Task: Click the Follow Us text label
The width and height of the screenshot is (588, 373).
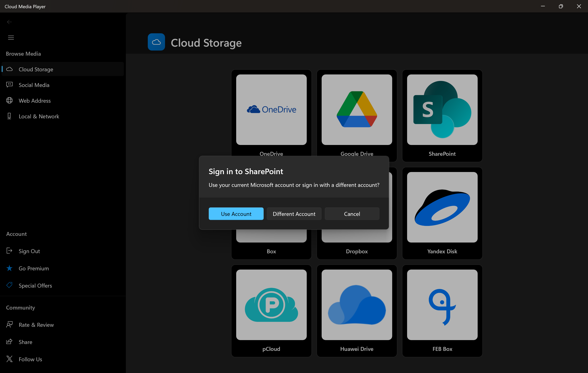Action: point(30,359)
